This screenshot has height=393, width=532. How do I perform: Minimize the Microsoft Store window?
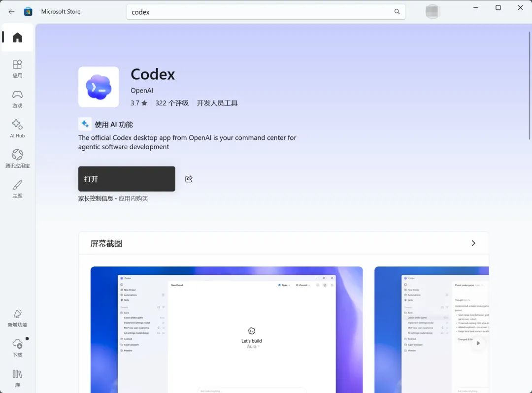tap(476, 7)
